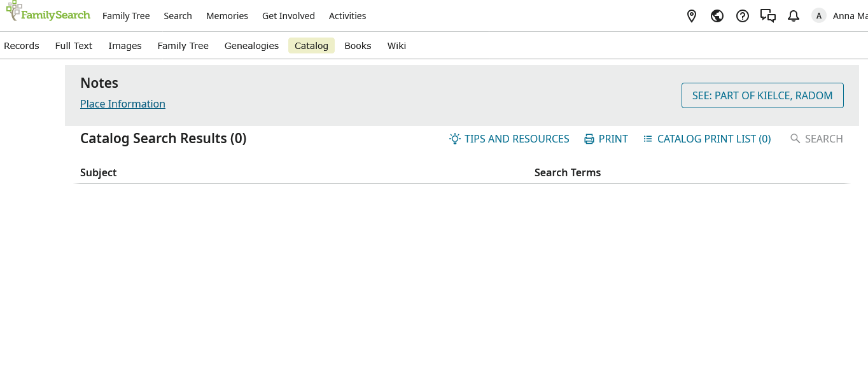Select the Records tab

[22, 45]
